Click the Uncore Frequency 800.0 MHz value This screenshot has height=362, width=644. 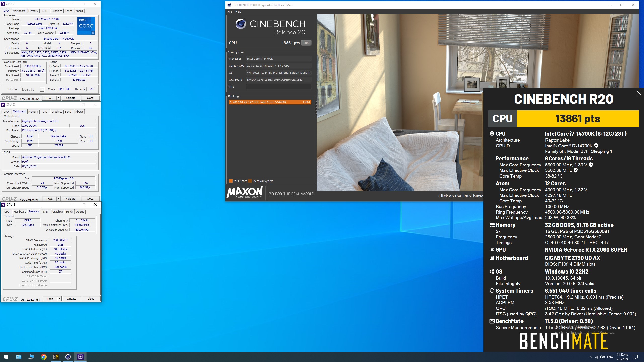tap(82, 230)
